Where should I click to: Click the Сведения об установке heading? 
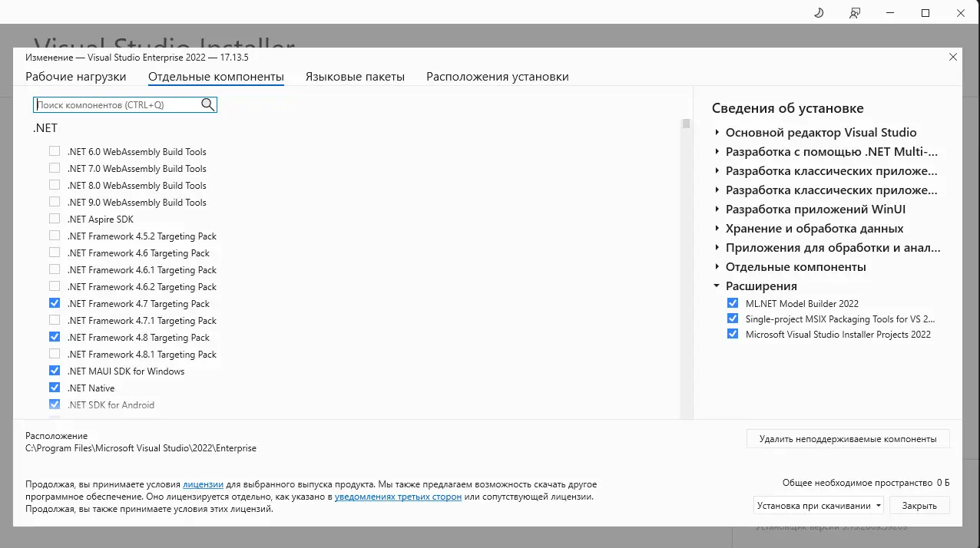tap(787, 108)
